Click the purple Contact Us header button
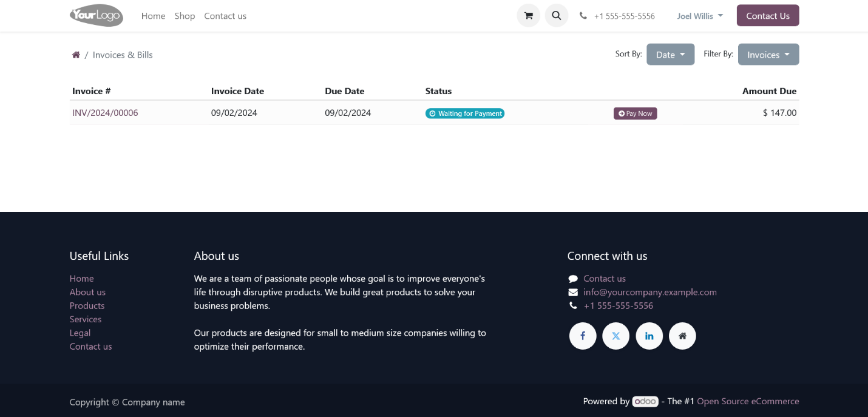 pos(767,16)
